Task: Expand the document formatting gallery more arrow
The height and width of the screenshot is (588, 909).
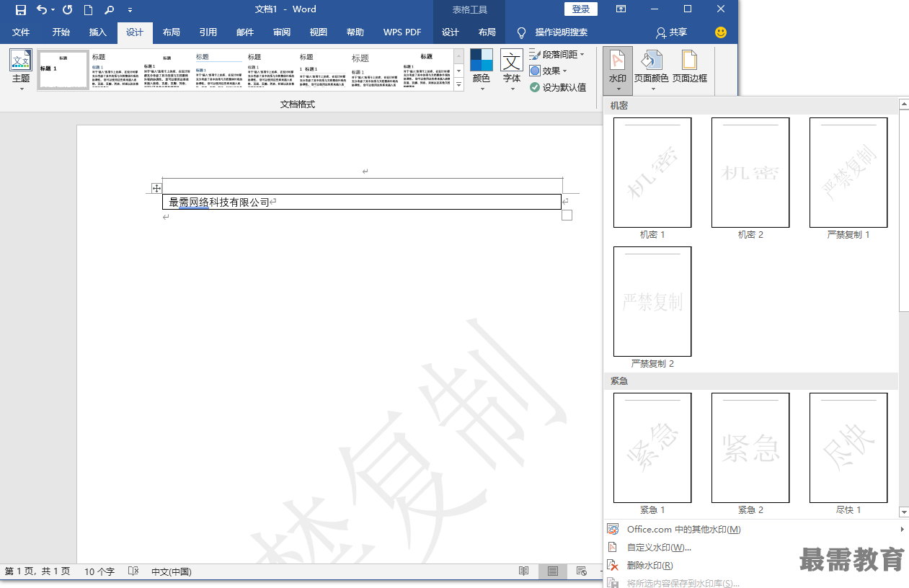Action: (459, 85)
